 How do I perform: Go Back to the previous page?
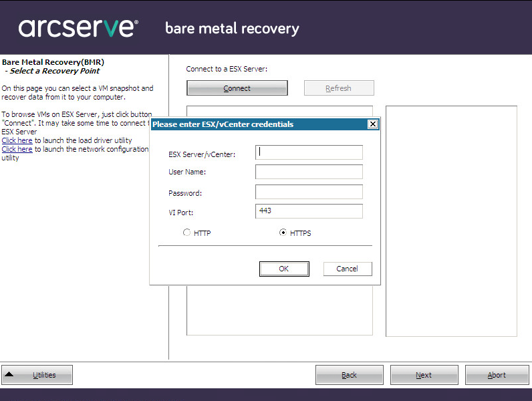coord(350,375)
